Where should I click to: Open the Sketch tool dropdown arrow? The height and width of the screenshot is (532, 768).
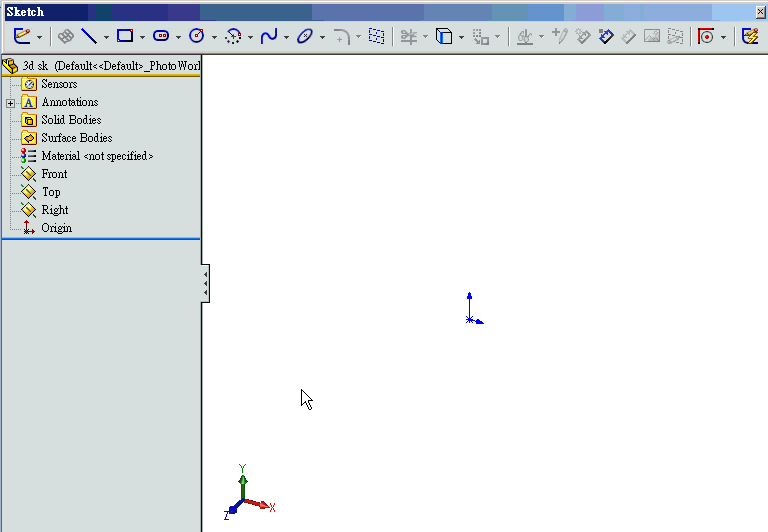pyautogui.click(x=40, y=37)
